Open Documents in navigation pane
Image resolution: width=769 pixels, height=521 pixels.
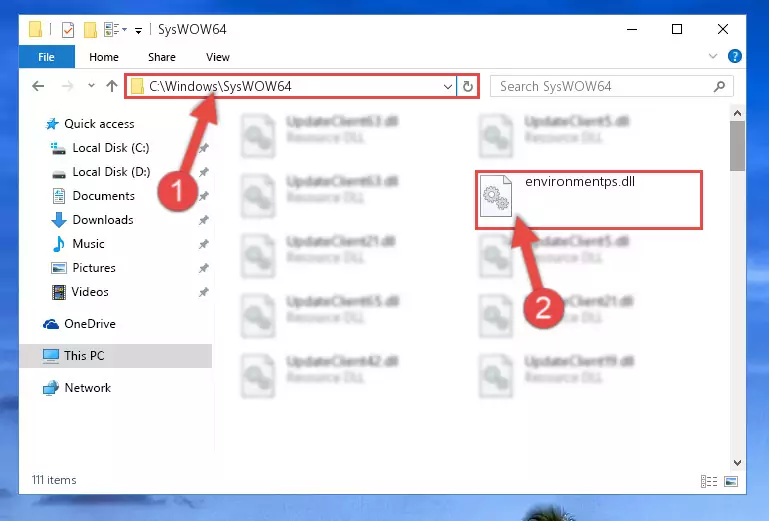(103, 196)
